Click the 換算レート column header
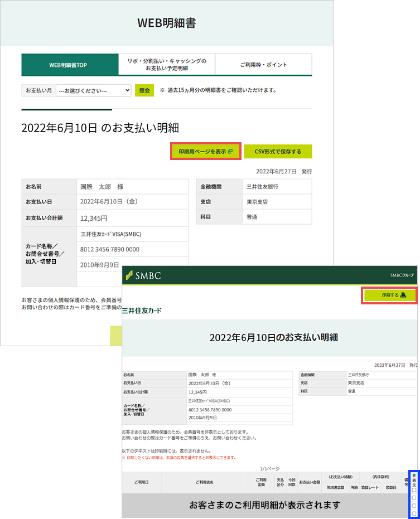 click(x=370, y=488)
